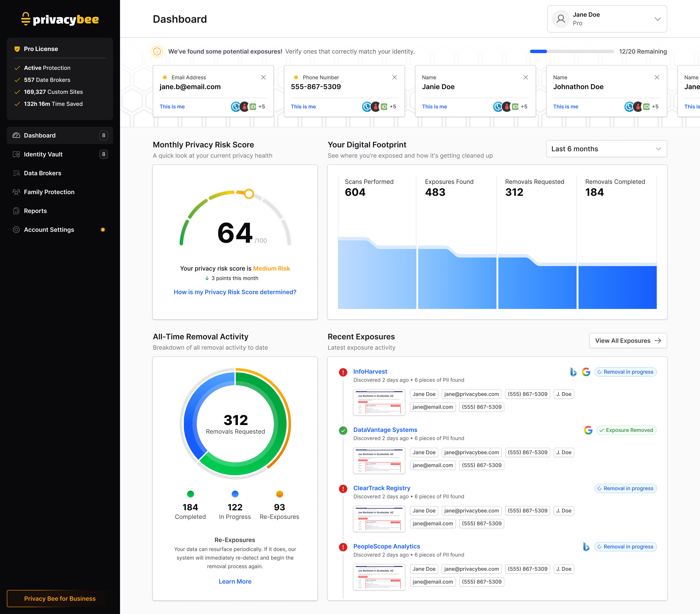This screenshot has width=700, height=614.
Task: Click the Privacy Bee for Business button
Action: tap(60, 599)
